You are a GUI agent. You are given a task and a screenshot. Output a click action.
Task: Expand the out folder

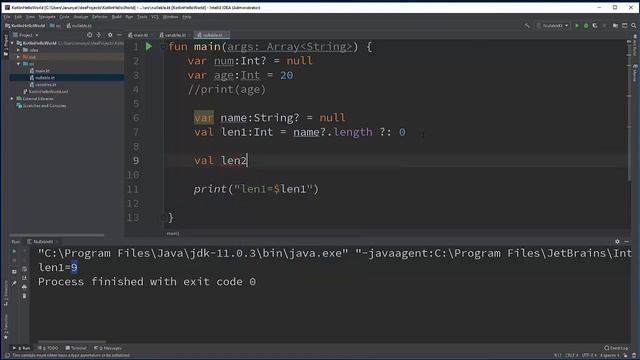[x=18, y=57]
